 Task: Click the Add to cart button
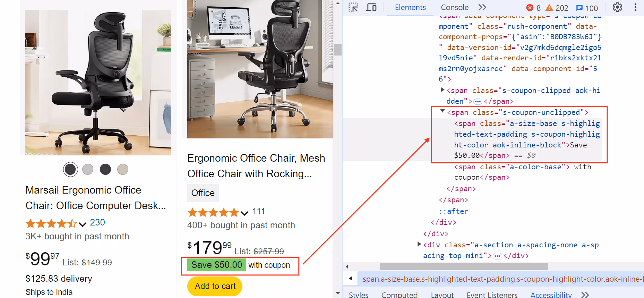click(x=215, y=286)
